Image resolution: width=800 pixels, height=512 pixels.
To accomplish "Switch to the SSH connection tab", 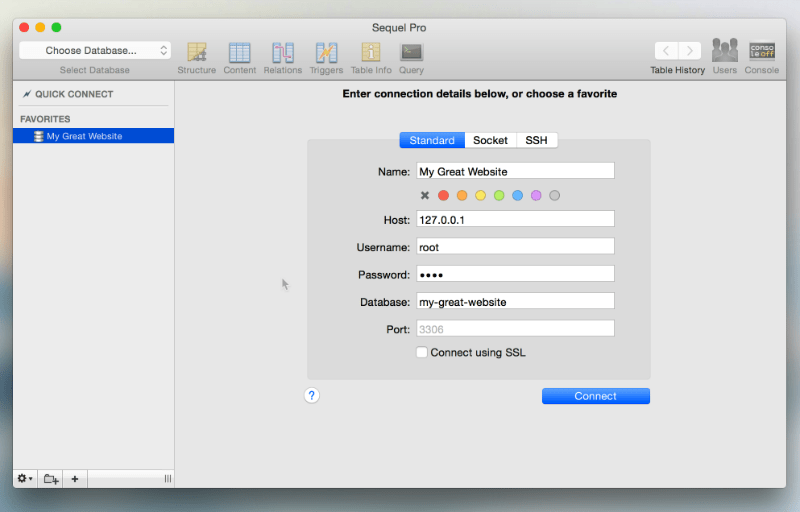I will click(x=537, y=141).
